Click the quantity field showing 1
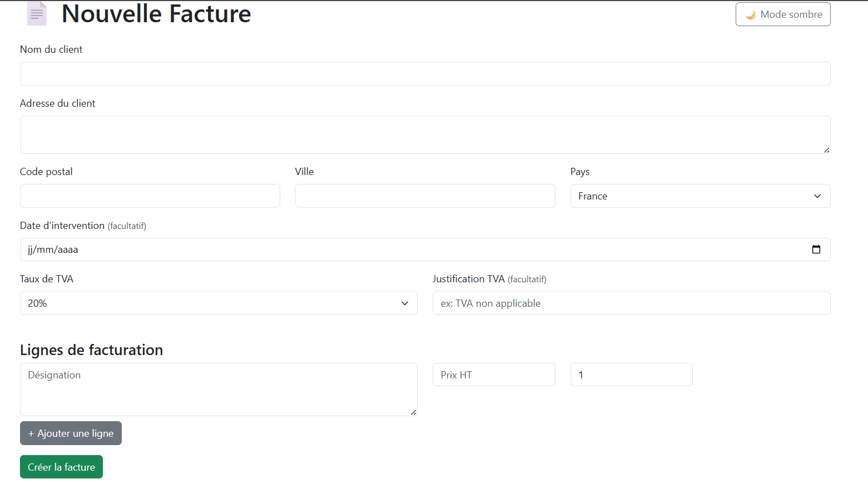 [x=631, y=375]
